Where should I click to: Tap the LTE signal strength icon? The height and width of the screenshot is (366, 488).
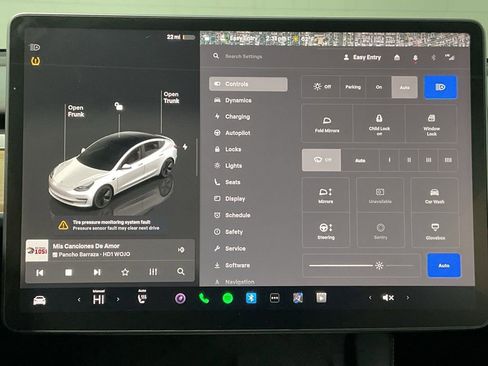450,57
